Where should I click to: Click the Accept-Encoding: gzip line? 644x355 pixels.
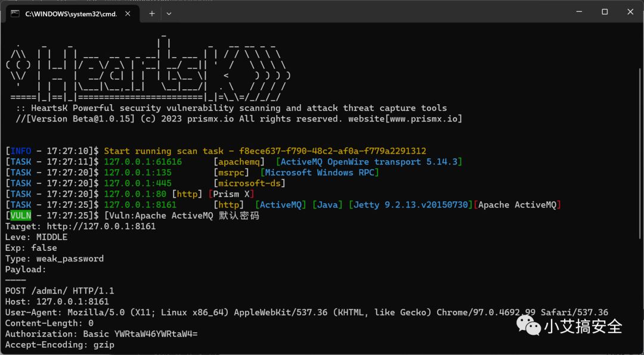[60, 345]
